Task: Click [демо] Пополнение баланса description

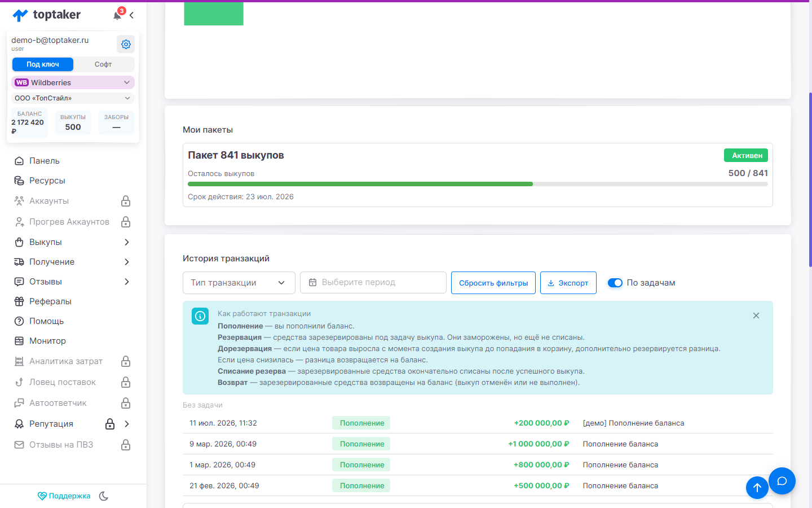Action: pyautogui.click(x=633, y=423)
